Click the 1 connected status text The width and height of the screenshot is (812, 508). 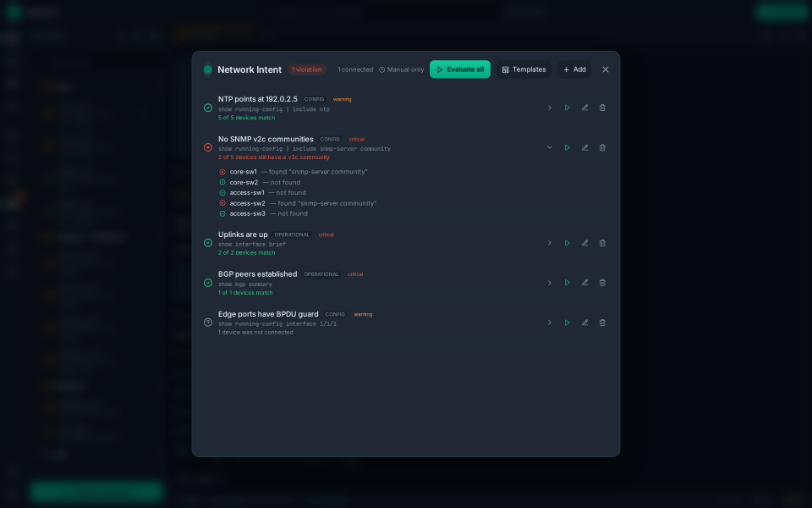(355, 69)
